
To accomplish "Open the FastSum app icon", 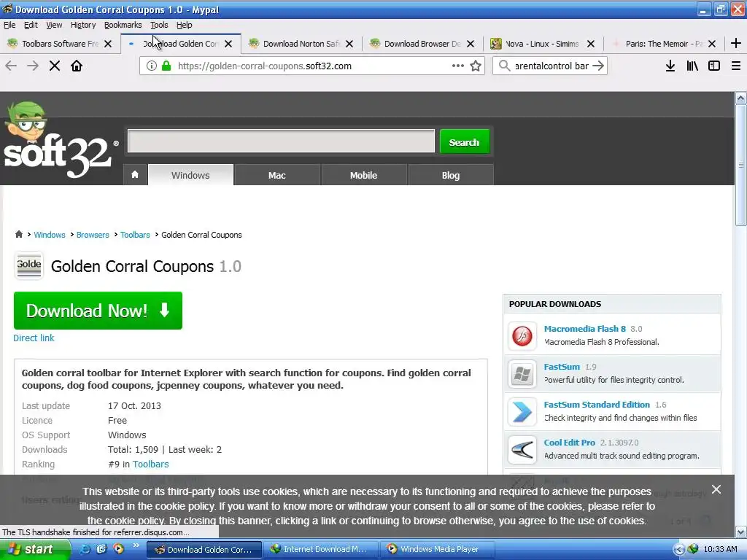I will pos(522,374).
